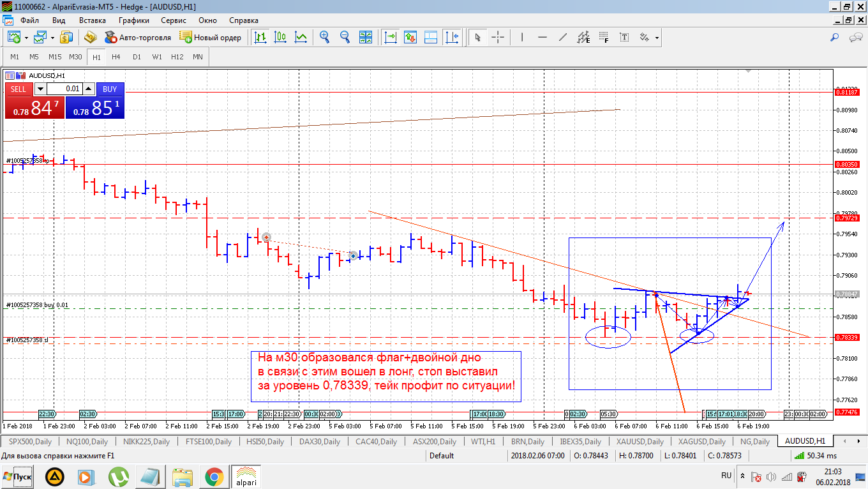Expand the shapes objects dropdown arrow

coord(657,38)
